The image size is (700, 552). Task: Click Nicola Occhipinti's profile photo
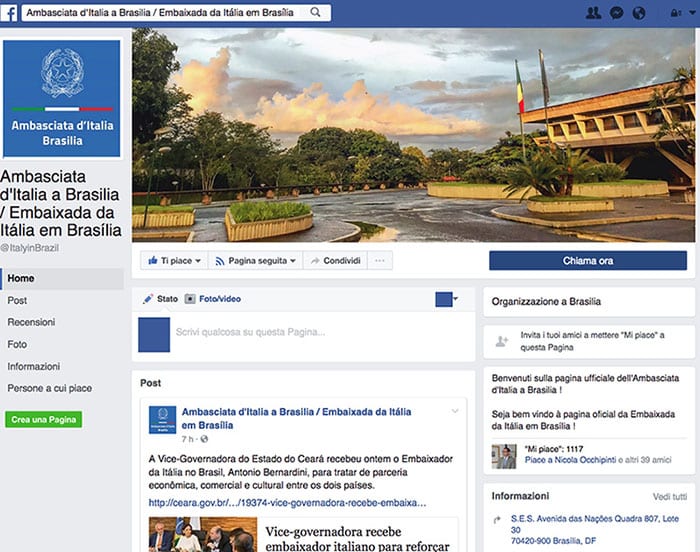pos(504,456)
